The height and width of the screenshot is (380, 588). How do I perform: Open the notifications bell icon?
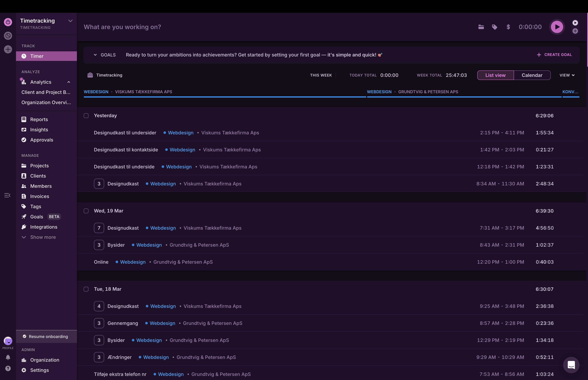(x=8, y=357)
